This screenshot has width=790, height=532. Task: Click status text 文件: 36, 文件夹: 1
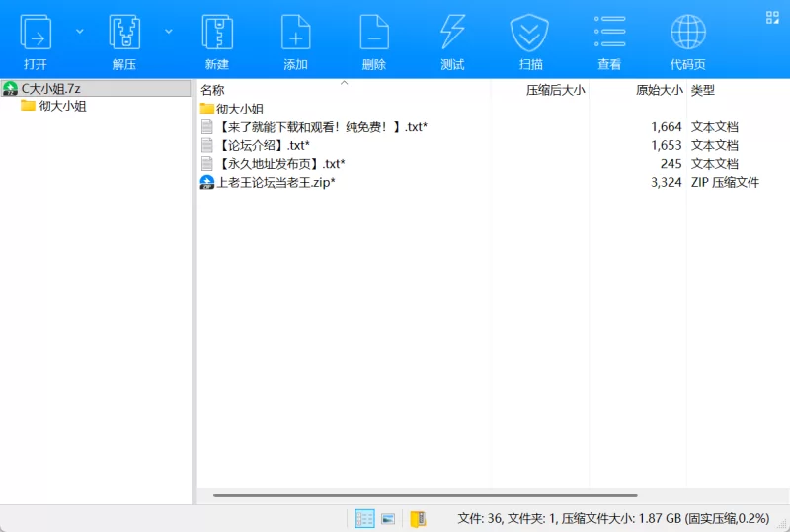[507, 518]
